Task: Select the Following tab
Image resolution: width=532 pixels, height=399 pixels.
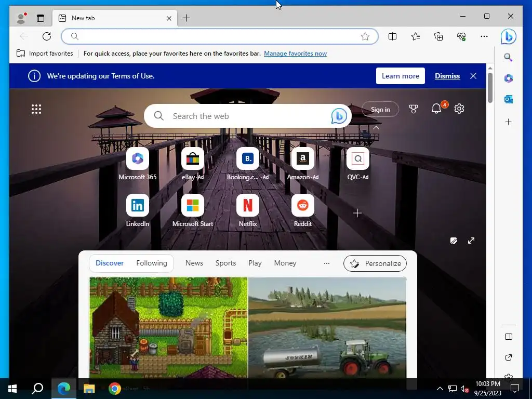Action: (x=152, y=263)
